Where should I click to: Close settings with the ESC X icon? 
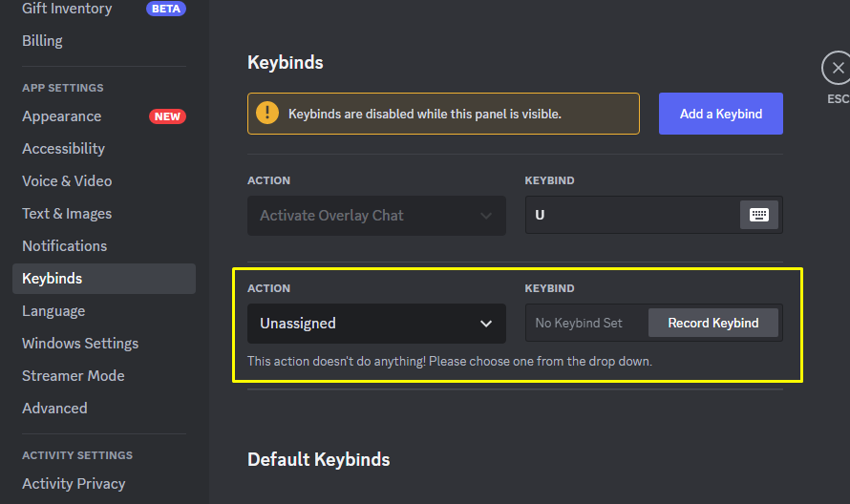[x=838, y=68]
